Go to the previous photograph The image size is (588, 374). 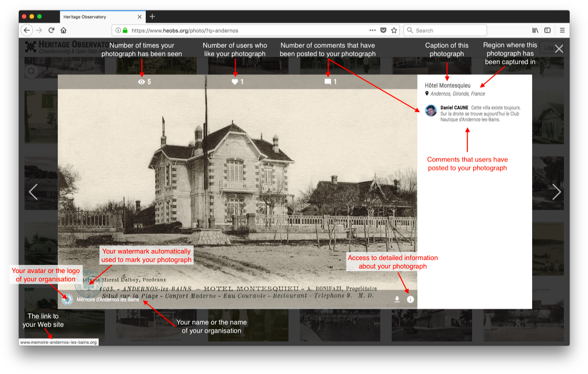click(x=33, y=192)
